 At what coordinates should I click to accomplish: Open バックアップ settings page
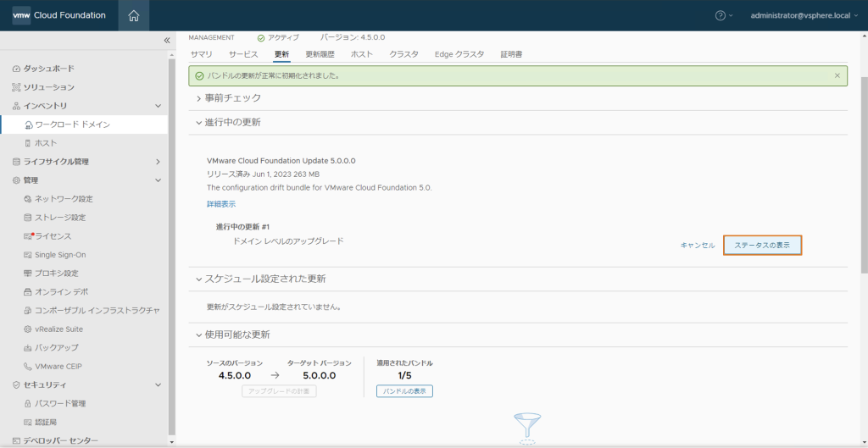[56, 348]
